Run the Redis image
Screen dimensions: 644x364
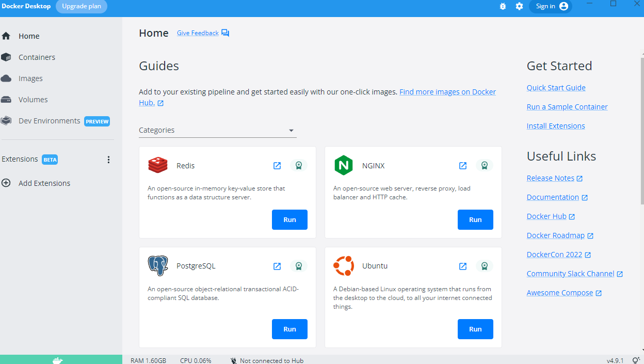289,219
